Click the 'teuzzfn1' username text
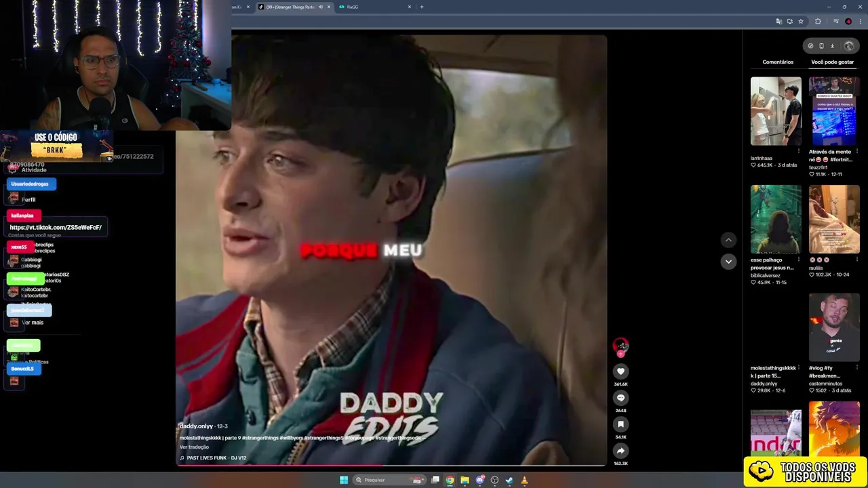 [819, 167]
